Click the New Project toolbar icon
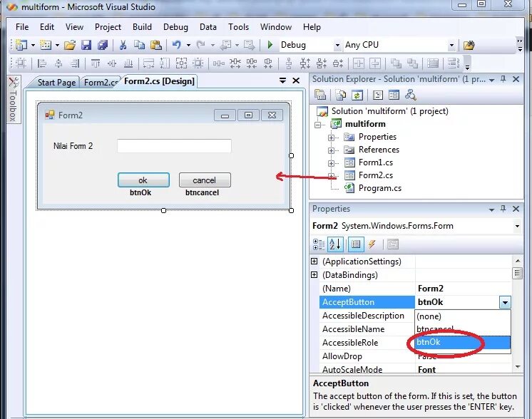Viewport: 532px width, 419px height. (21, 45)
